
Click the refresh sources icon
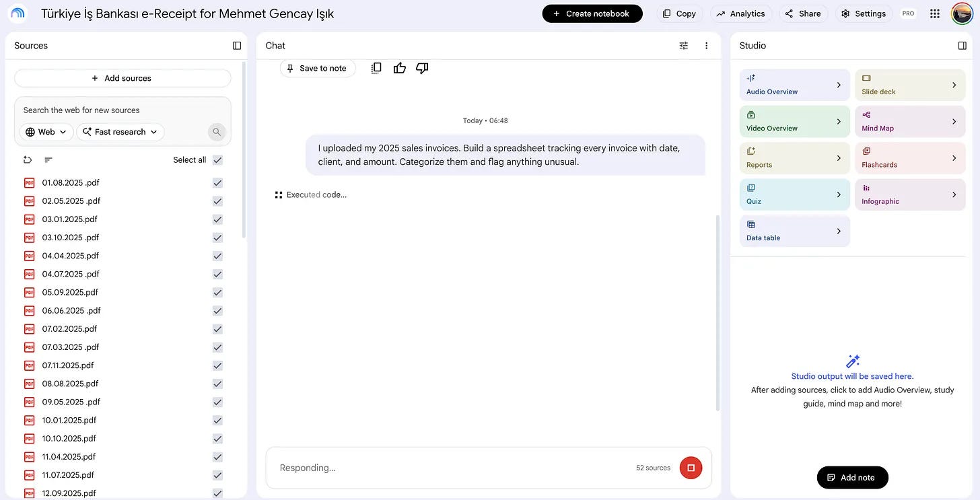pos(28,160)
